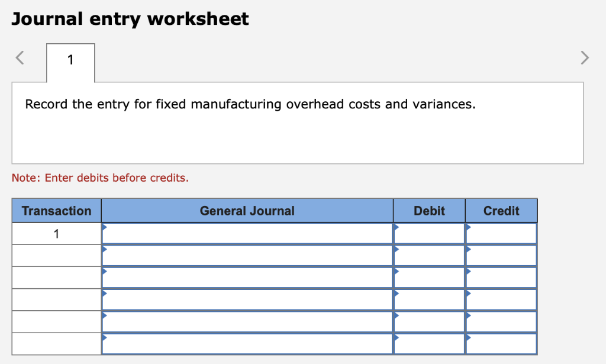Viewport: 606px width, 364px height.
Task: Select the transaction number 1 cell
Action: (56, 233)
